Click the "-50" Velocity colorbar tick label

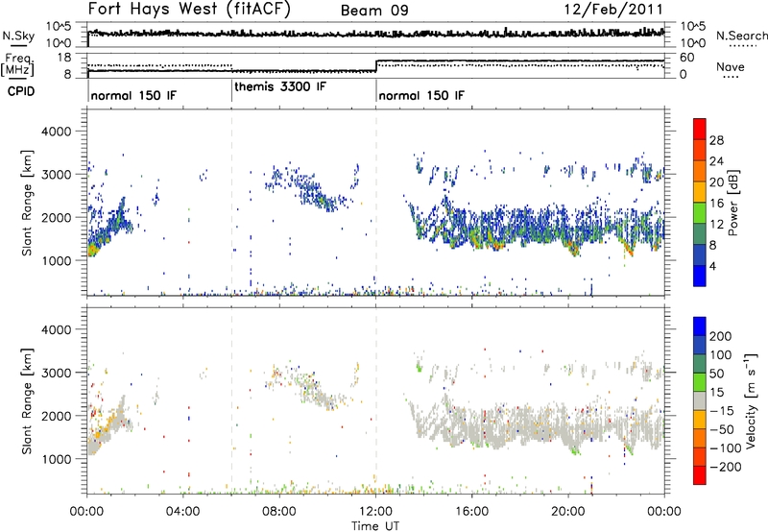[722, 429]
